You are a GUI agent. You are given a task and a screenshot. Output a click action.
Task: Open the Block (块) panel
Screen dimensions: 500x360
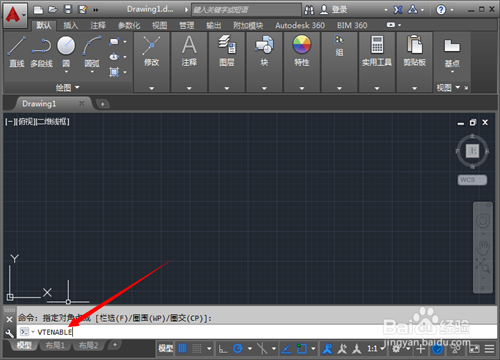[264, 52]
